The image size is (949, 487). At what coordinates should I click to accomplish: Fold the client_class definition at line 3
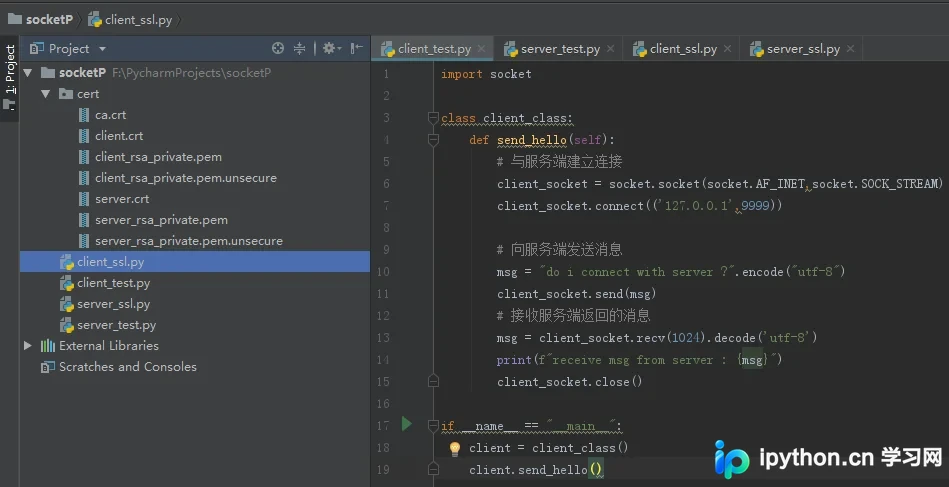pos(433,117)
